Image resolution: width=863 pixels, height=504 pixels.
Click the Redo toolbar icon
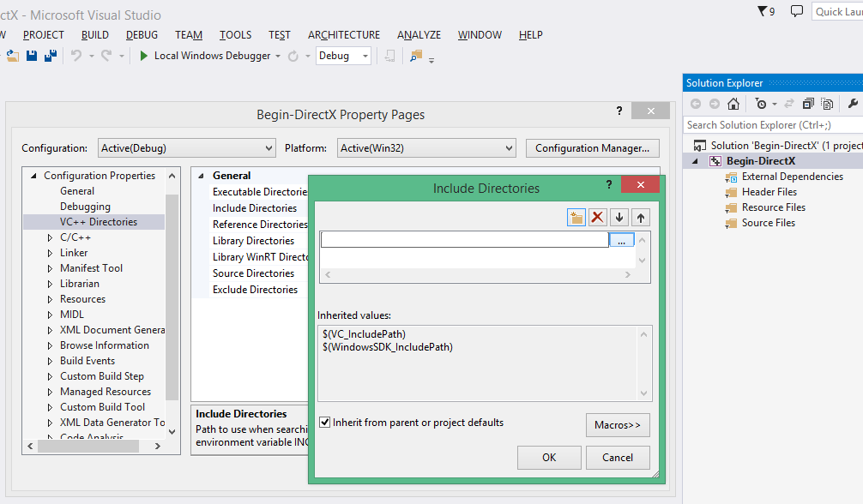(x=106, y=56)
